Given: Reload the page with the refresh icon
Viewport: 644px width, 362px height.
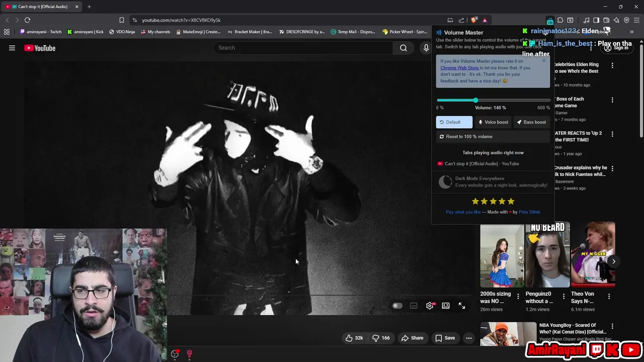Looking at the screenshot, I should click(27, 20).
